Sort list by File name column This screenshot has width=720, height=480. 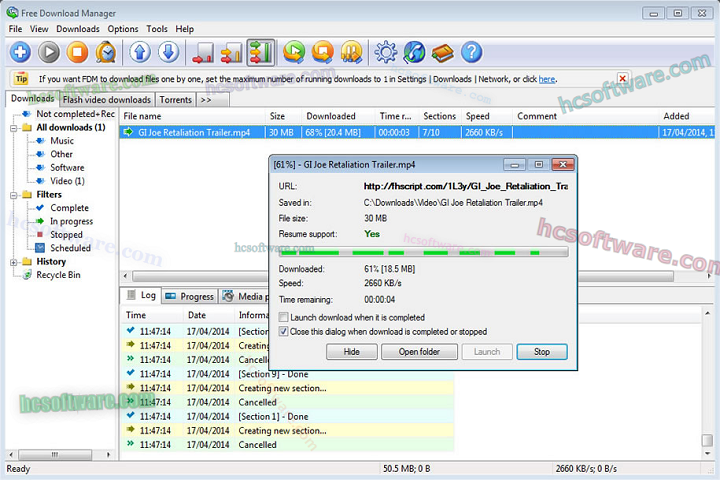coord(192,116)
